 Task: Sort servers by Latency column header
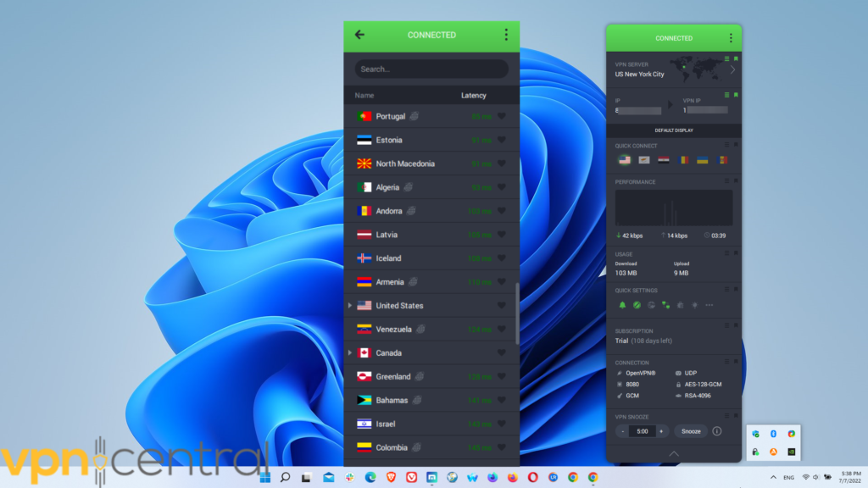[473, 96]
